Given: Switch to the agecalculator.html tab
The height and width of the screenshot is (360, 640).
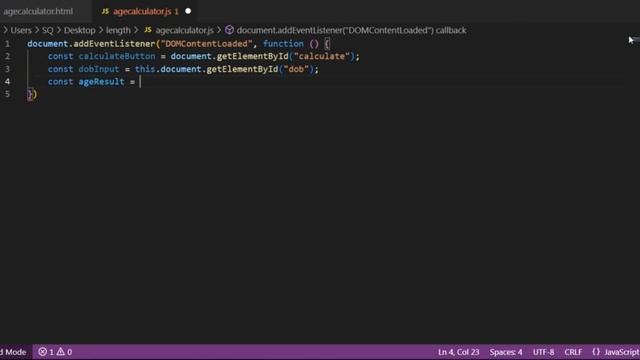Looking at the screenshot, I should (x=38, y=11).
